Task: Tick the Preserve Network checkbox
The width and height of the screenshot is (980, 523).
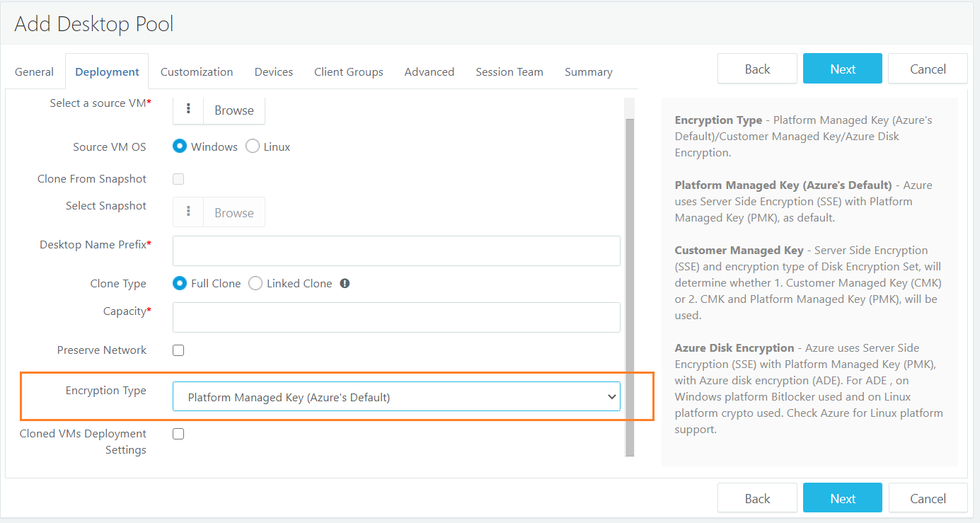Action: [178, 350]
